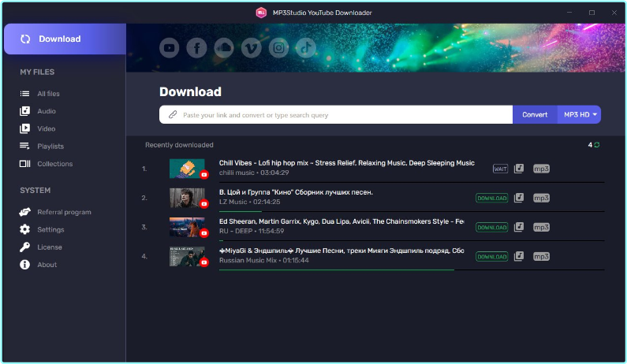
Task: Open the YouTube source icon in banner
Action: click(169, 48)
